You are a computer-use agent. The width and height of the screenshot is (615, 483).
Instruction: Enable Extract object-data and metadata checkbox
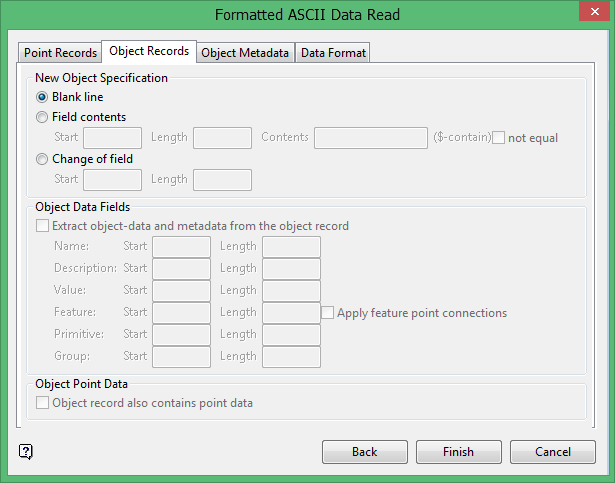[42, 226]
